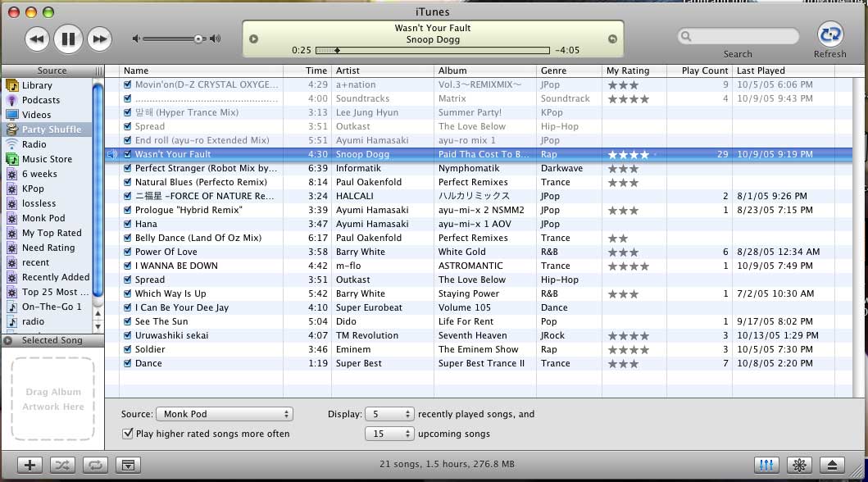Open the Source Monk Pod dropdown
This screenshot has height=482, width=868.
(225, 414)
